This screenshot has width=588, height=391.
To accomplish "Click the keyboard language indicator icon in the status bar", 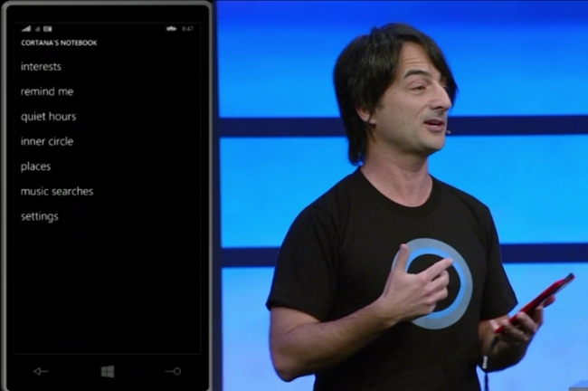I will pos(48,29).
